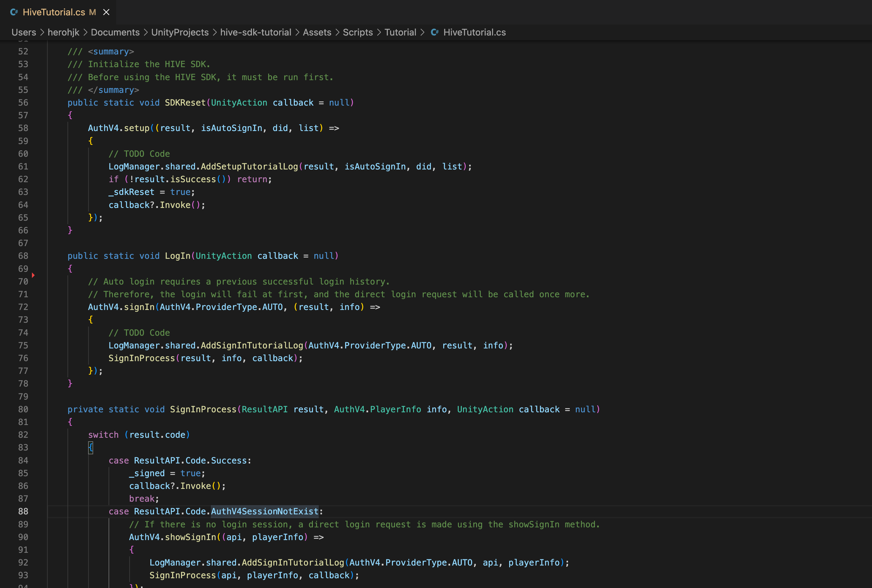Click the switch keyword on line 82
The image size is (872, 588).
pos(103,434)
